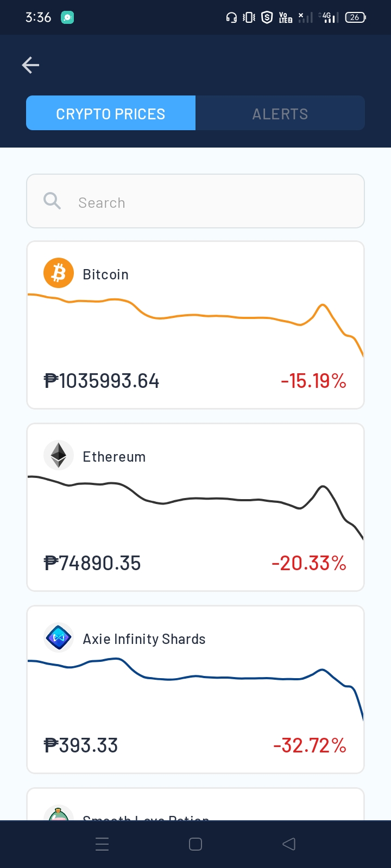391x868 pixels.
Task: Tap the Android back triangle icon
Action: (289, 844)
